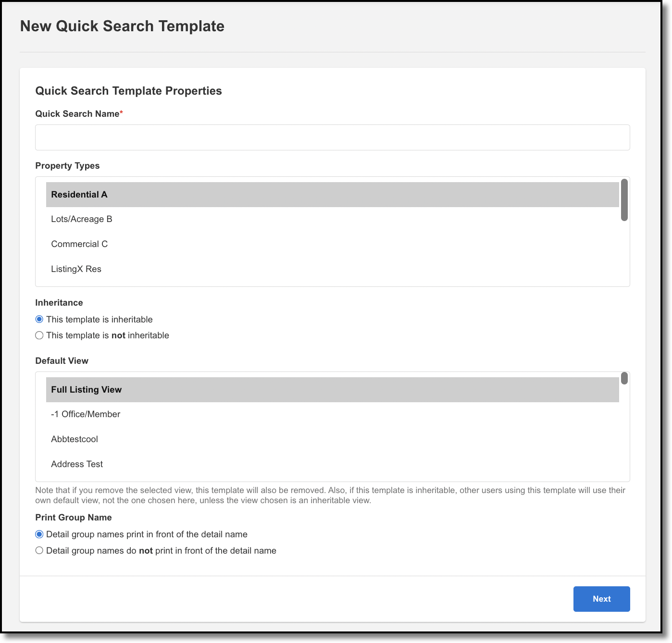Select Residential A property type

coord(332,195)
